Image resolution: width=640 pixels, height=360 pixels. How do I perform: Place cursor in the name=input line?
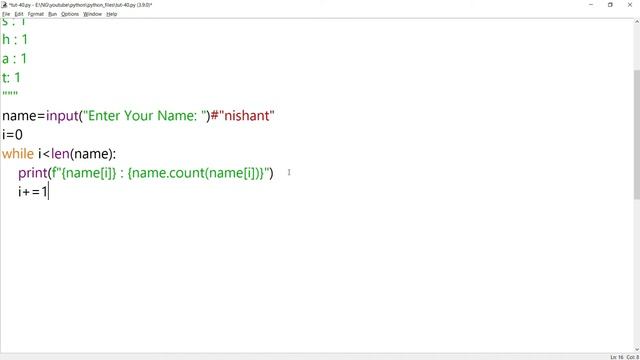[138, 116]
